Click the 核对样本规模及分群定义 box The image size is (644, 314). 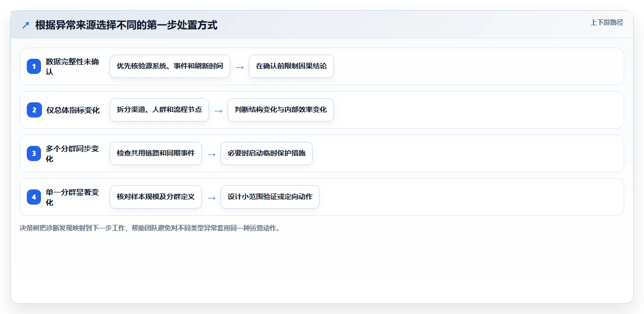156,197
